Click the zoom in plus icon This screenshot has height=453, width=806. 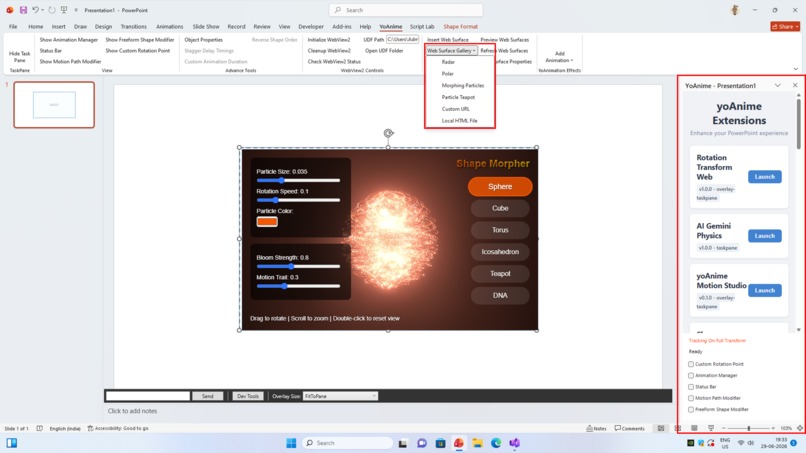(773, 428)
